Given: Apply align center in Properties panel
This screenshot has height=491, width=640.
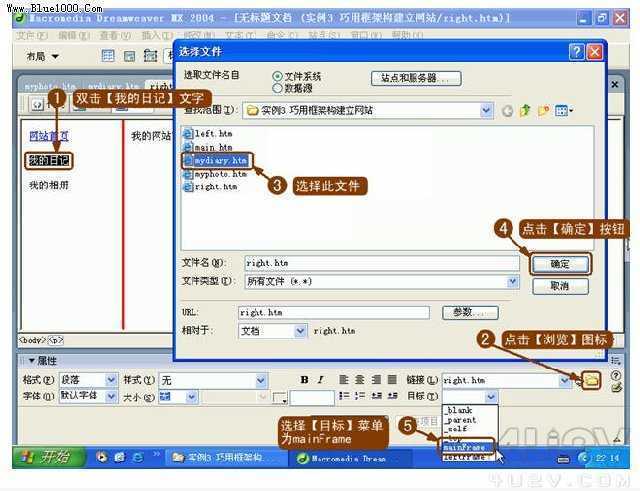Looking at the screenshot, I should coord(360,380).
